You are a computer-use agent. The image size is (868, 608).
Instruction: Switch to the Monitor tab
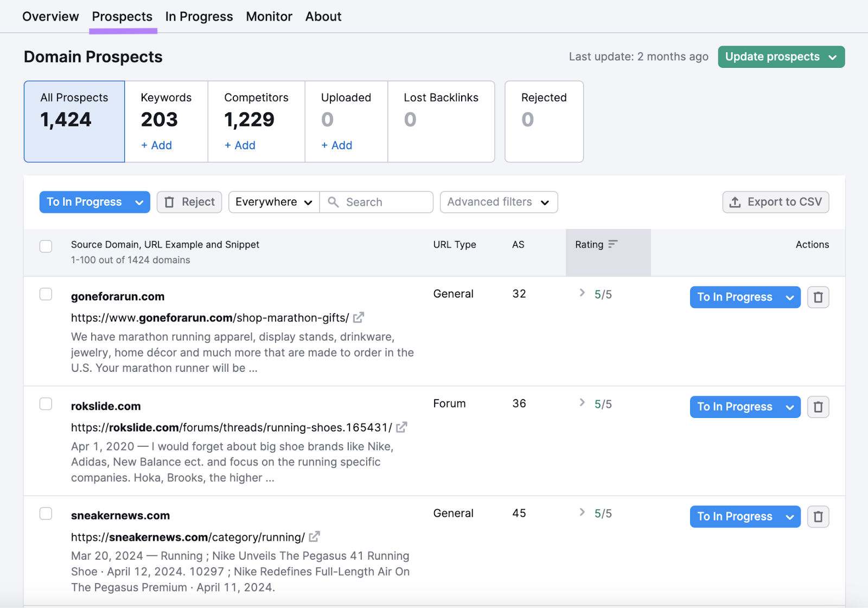269,16
